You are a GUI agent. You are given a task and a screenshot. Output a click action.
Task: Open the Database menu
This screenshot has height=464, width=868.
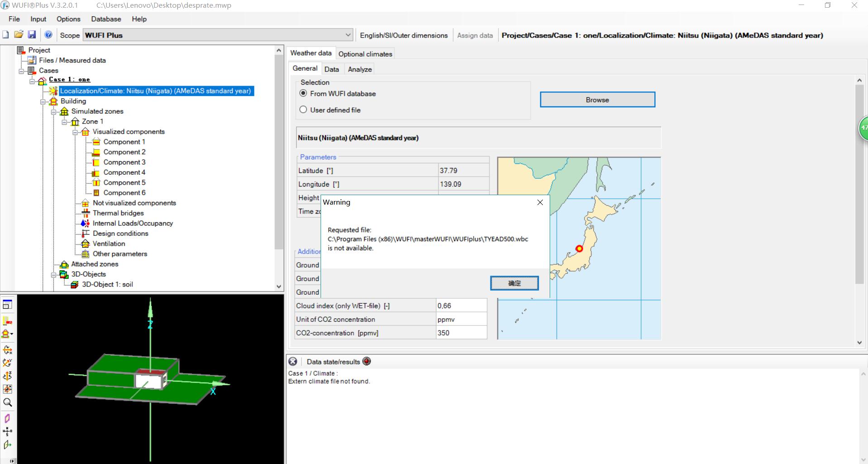[x=106, y=19]
